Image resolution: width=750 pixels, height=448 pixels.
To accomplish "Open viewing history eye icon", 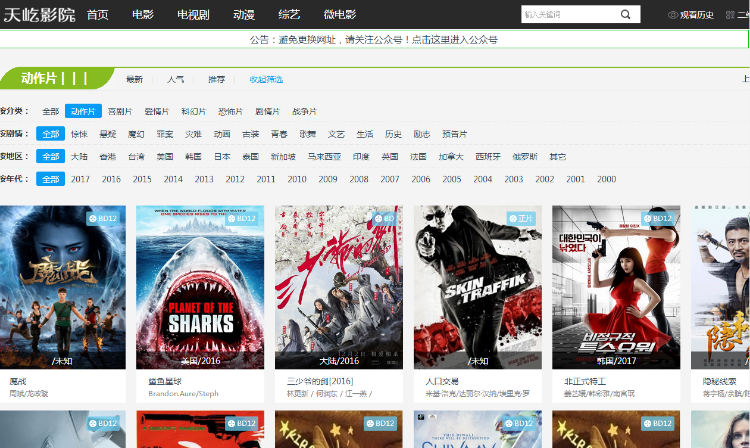I will (673, 15).
